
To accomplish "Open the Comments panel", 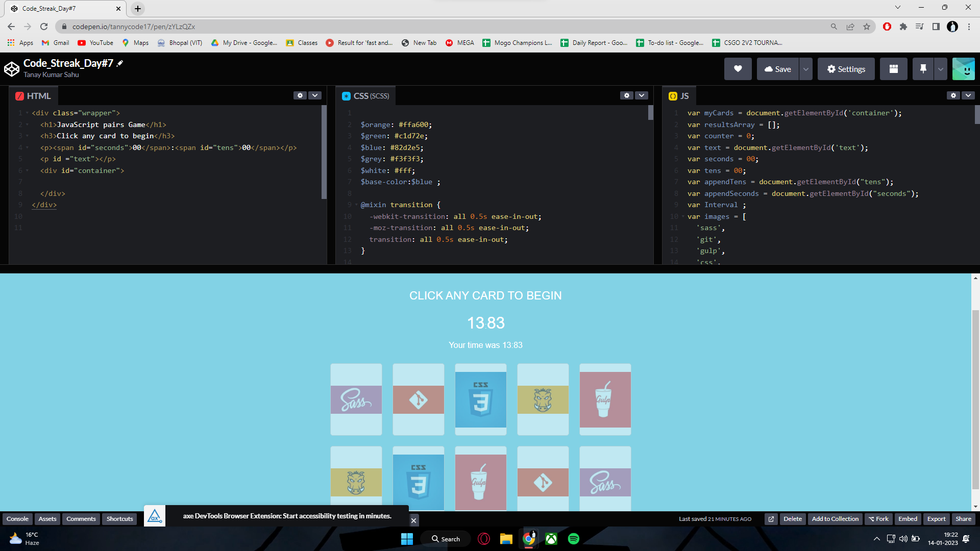I will [81, 518].
